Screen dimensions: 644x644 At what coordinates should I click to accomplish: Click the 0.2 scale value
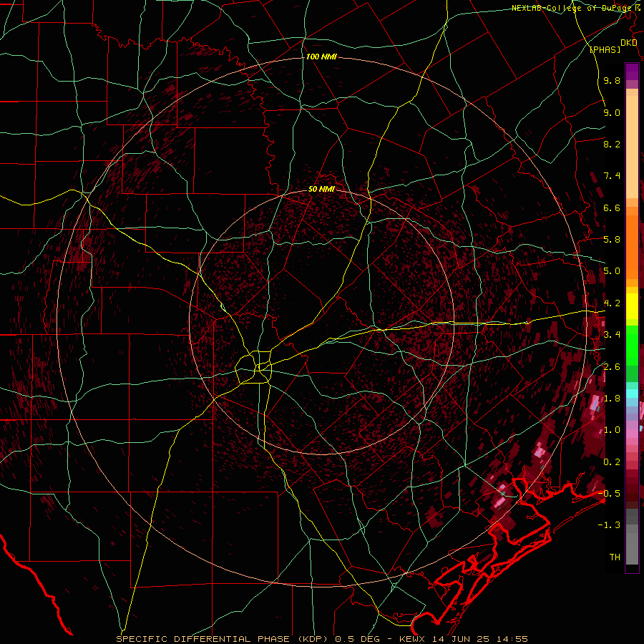click(x=612, y=462)
